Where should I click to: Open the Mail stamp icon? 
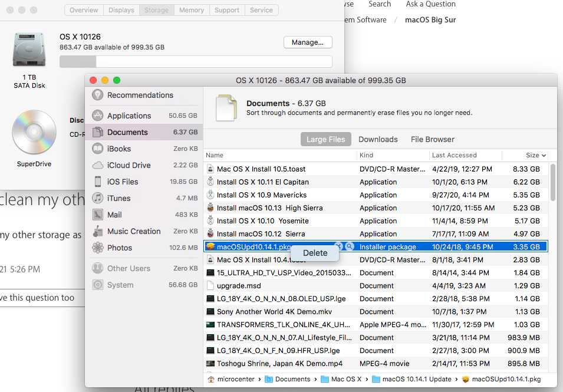pyautogui.click(x=98, y=215)
